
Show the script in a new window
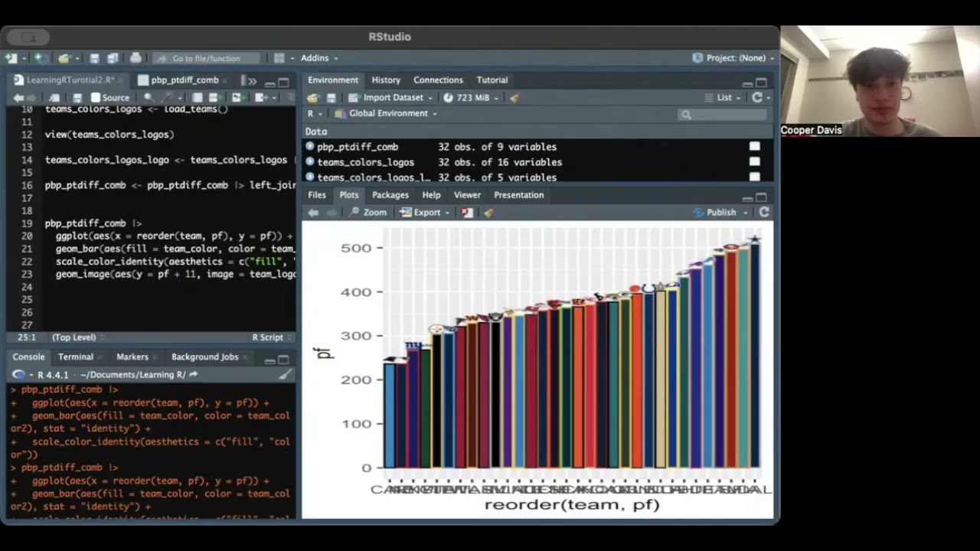[54, 98]
